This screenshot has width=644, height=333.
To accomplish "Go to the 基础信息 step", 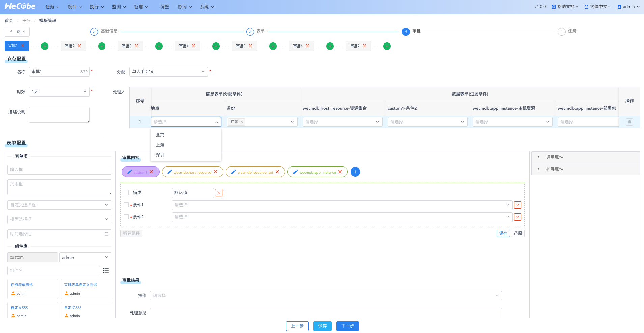I will click(104, 31).
